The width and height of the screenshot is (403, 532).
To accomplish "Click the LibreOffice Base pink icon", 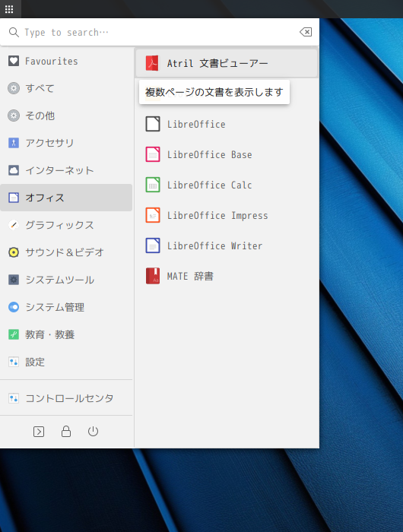I will click(x=153, y=154).
